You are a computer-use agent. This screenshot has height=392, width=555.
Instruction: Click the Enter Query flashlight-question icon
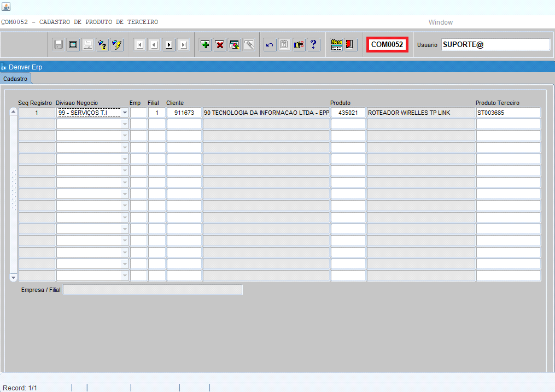click(x=102, y=45)
